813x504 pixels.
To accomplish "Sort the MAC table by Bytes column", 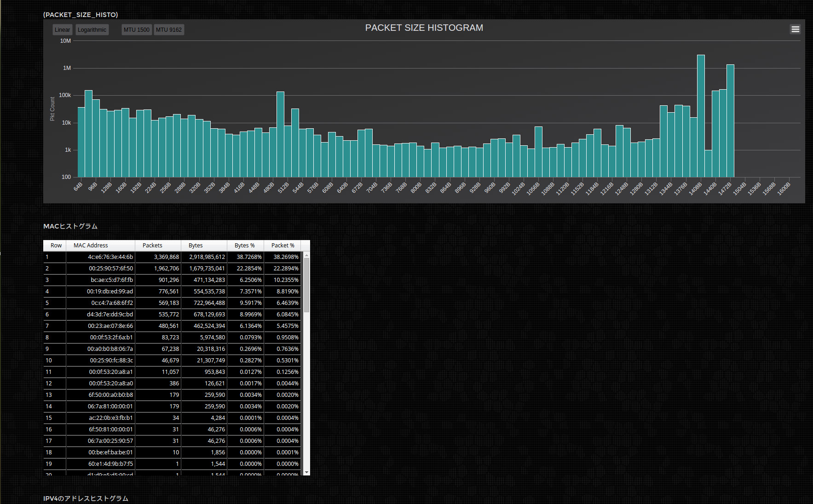I will [195, 245].
